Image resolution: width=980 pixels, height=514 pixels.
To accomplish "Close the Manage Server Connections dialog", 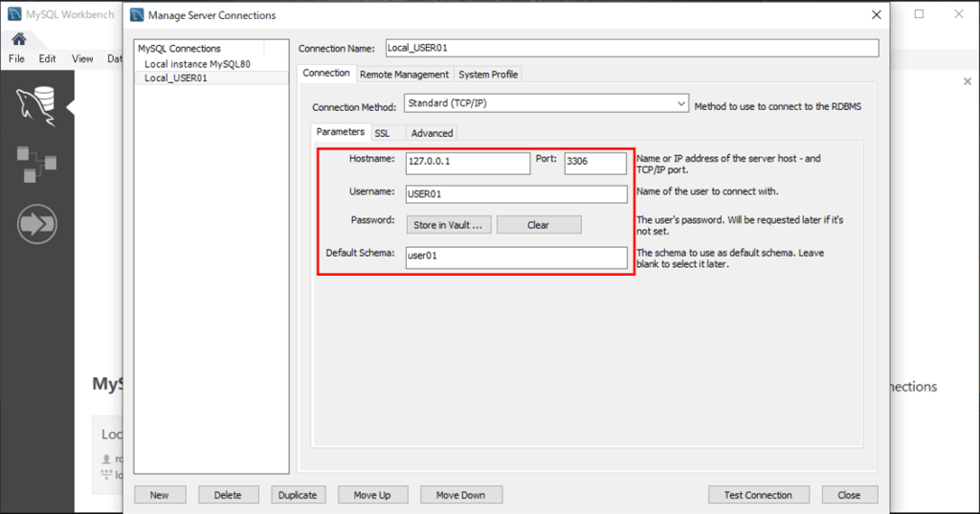I will coord(876,15).
